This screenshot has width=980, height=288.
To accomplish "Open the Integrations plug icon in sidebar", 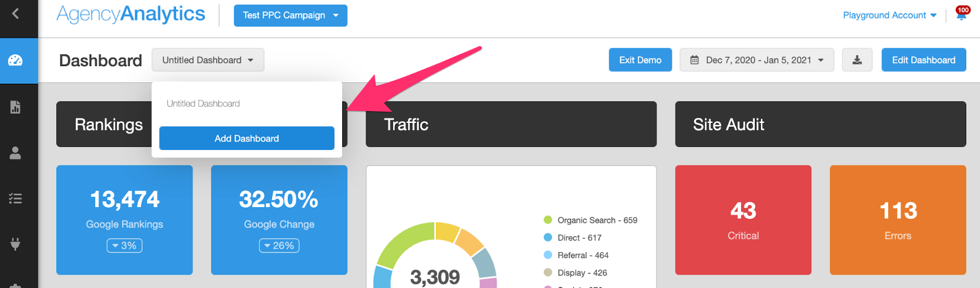I will pos(15,243).
